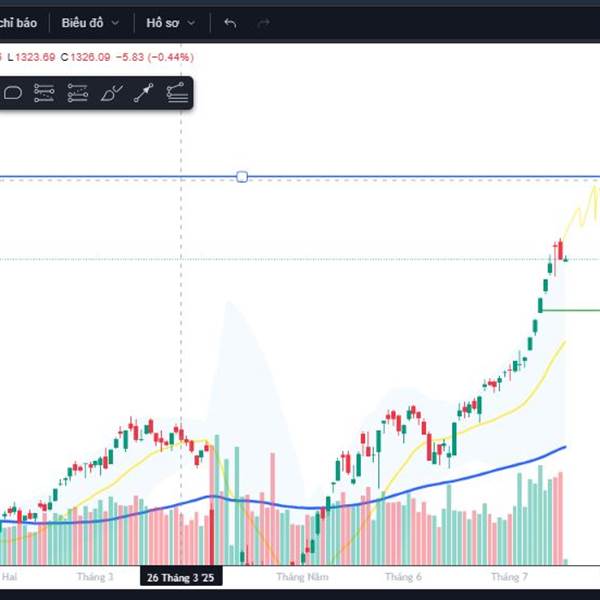Select the 26 Tháng 3 '25 date label
Screen dimensions: 600x600
tap(181, 577)
